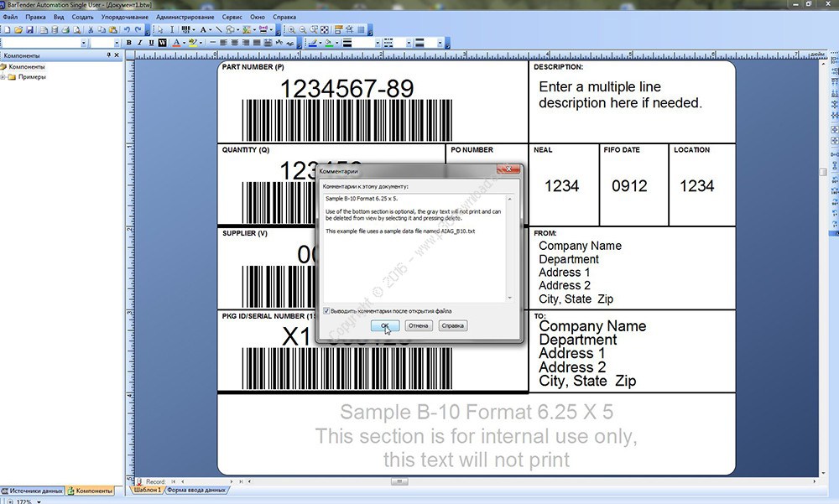Apply underline formatting with the U icon
This screenshot has width=839, height=504.
click(x=151, y=43)
